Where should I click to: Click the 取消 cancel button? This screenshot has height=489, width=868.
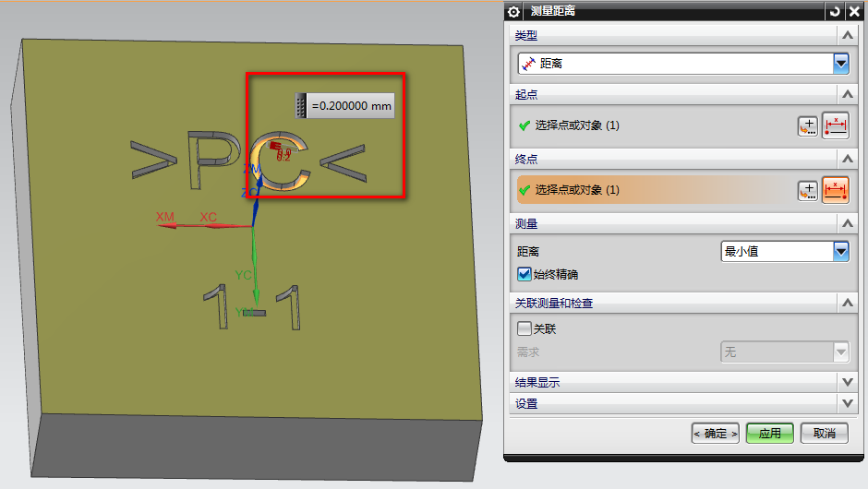pyautogui.click(x=824, y=433)
